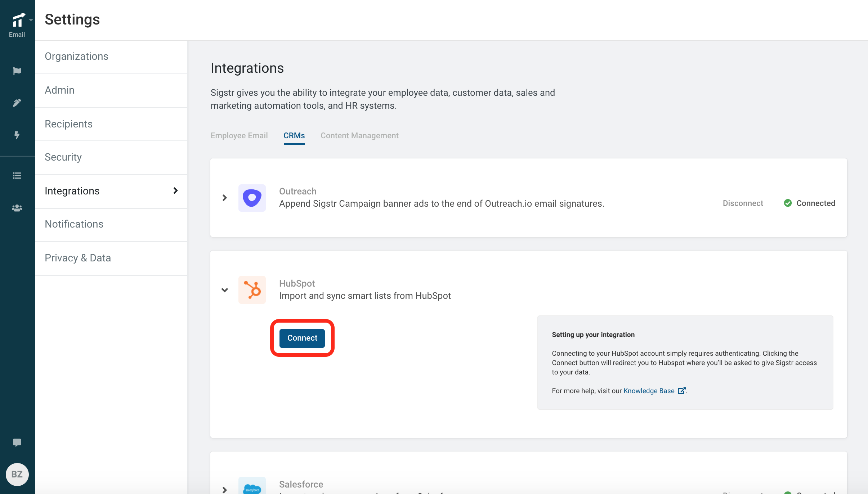Open the pencil signatures icon in sidebar
The width and height of the screenshot is (868, 494).
point(17,103)
